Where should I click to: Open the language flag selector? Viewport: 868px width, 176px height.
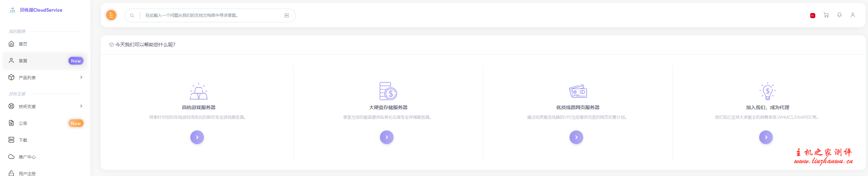coord(812,15)
